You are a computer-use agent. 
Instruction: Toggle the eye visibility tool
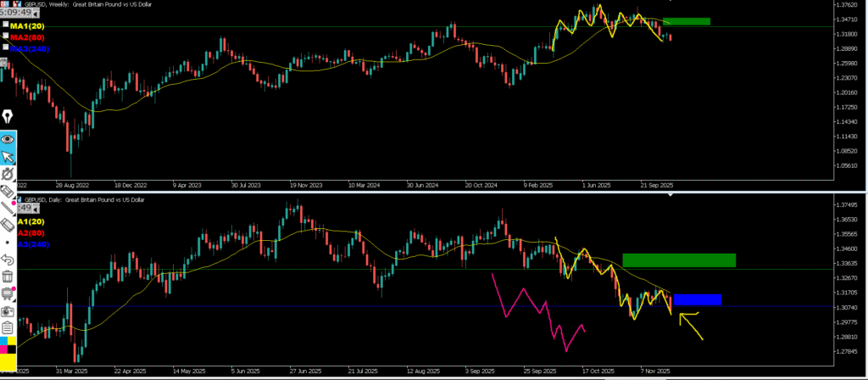click(8, 138)
